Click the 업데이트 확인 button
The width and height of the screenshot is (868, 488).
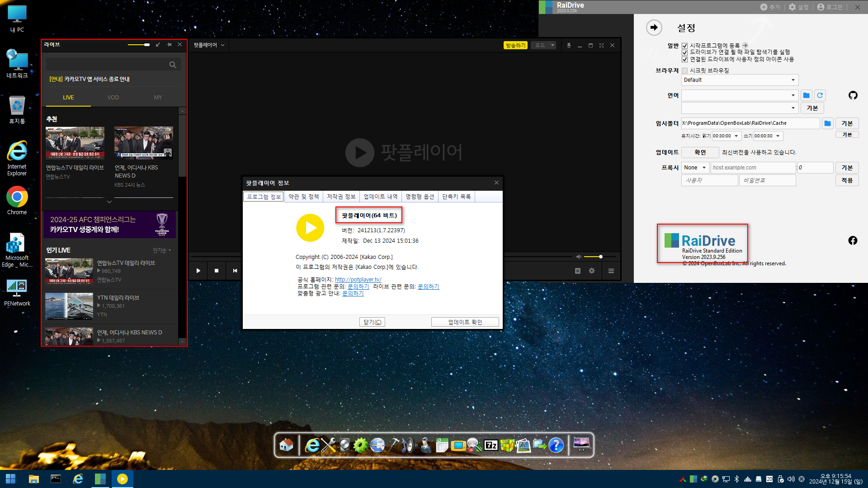(x=465, y=322)
